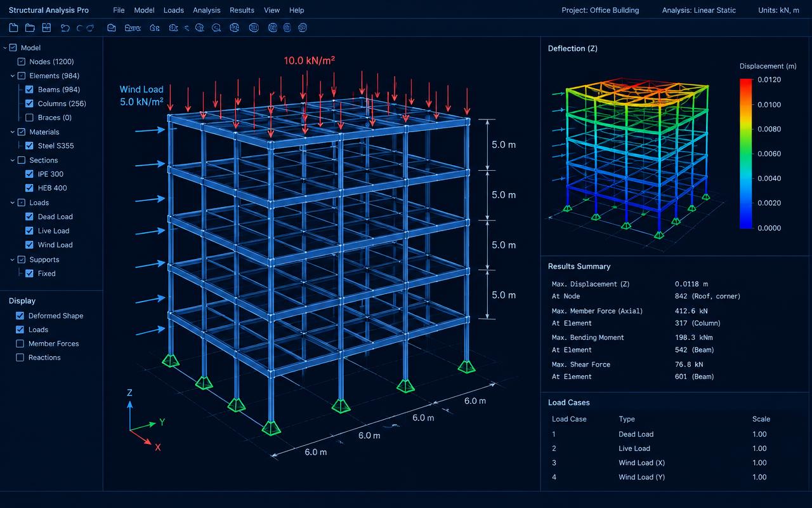Click the Undo arrow toolbar icon
The image size is (812, 508).
pyautogui.click(x=65, y=28)
